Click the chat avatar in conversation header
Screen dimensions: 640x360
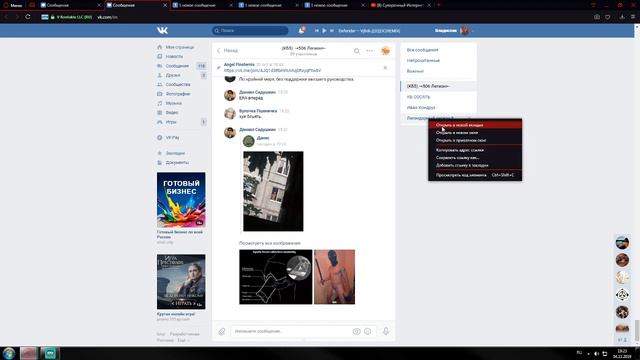point(385,51)
